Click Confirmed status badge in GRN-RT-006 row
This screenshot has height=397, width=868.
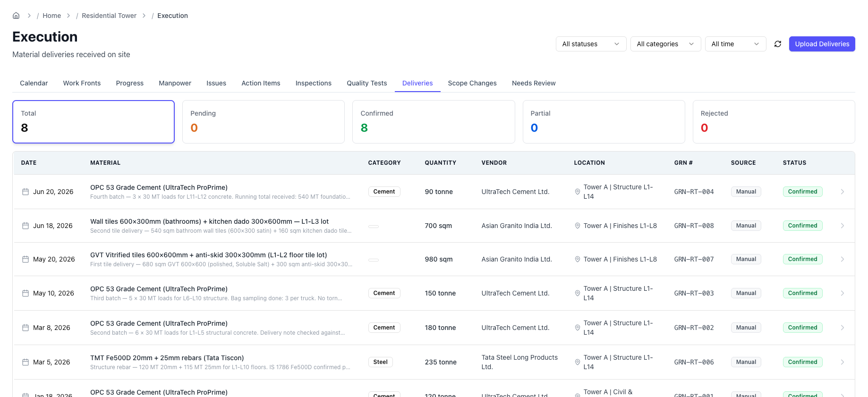pyautogui.click(x=802, y=362)
